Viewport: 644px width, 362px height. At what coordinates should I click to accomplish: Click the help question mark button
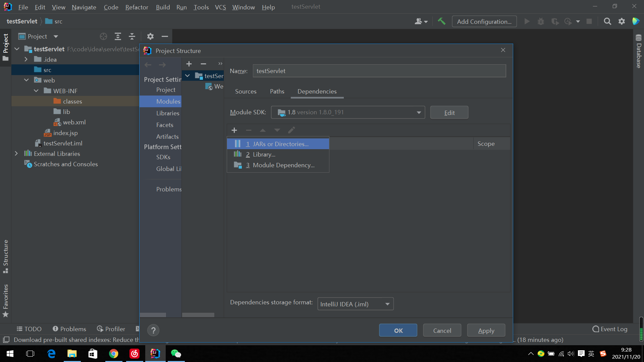[x=153, y=330]
